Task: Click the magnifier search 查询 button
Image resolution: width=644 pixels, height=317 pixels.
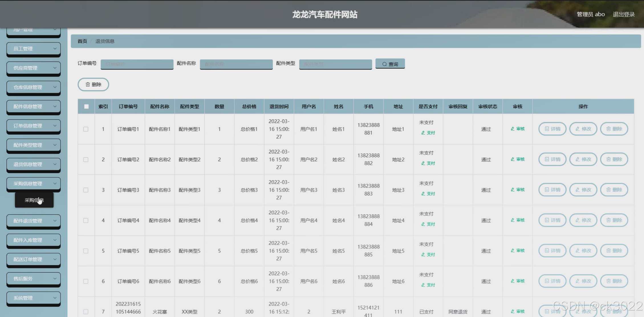Action: tap(390, 64)
